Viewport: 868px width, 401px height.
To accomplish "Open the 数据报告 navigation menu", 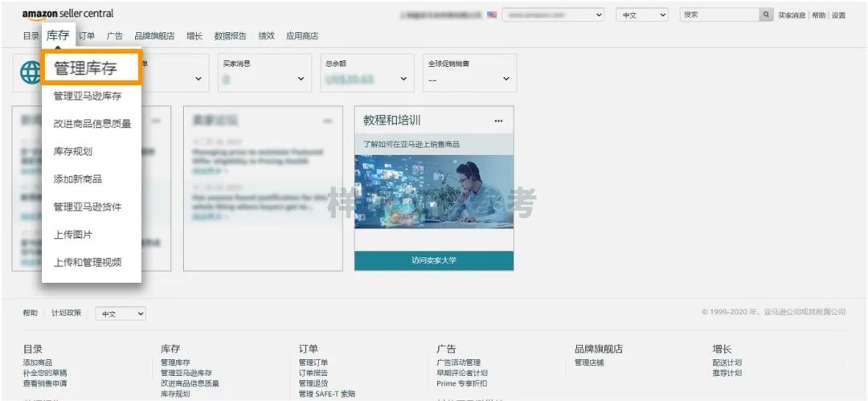I will (x=231, y=36).
